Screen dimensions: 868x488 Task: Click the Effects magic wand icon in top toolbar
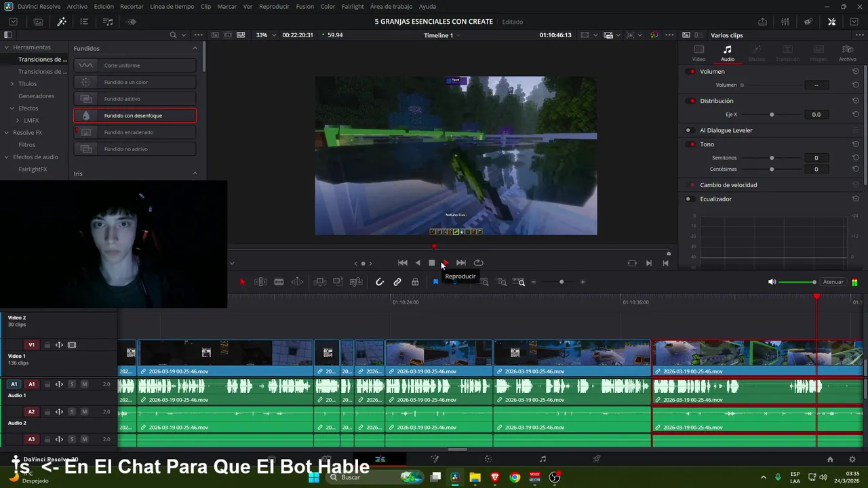click(62, 22)
